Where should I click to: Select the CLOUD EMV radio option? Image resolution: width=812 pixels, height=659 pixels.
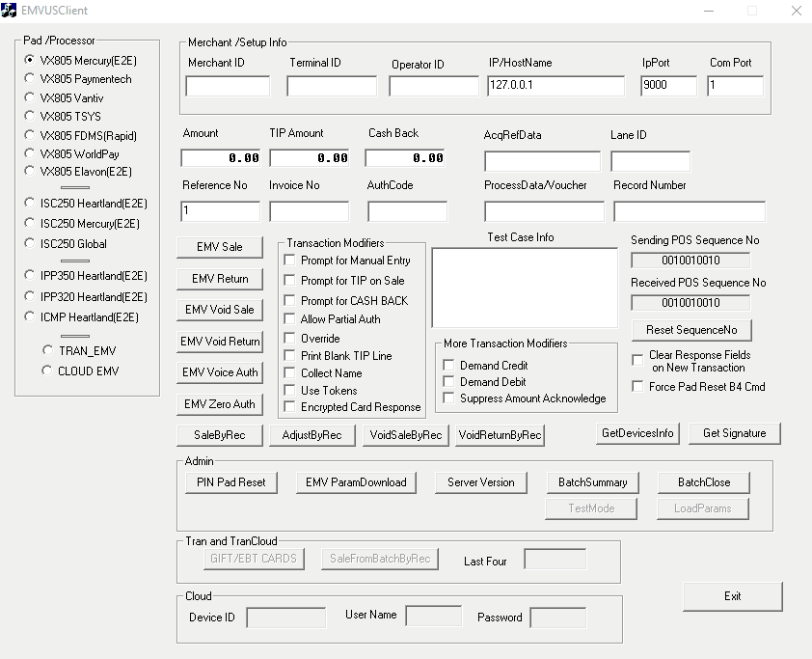[48, 371]
